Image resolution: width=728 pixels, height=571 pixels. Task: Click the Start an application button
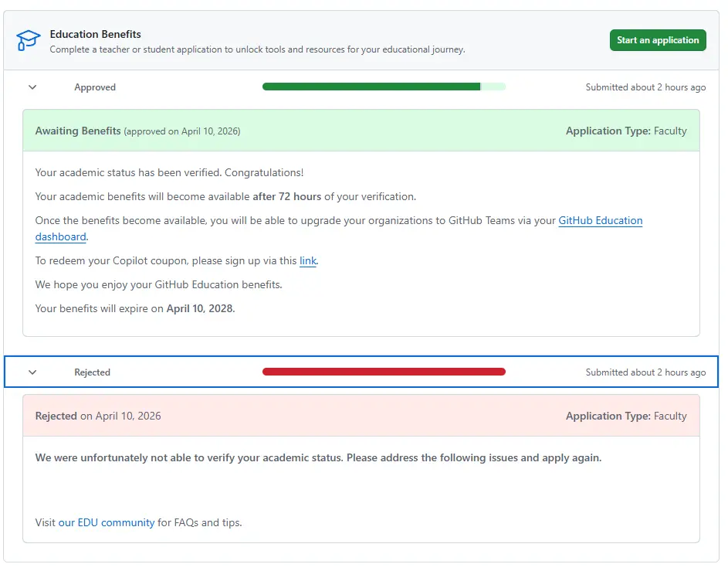pyautogui.click(x=658, y=40)
